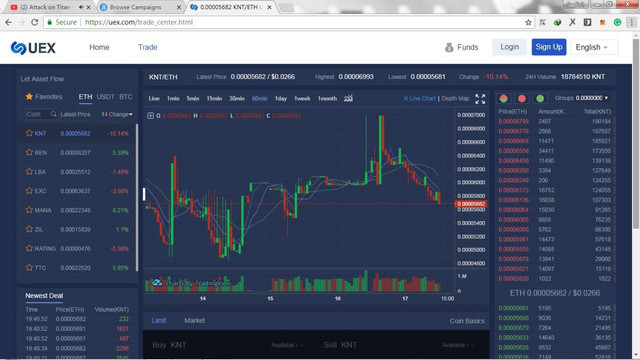
Task: Open the Groups decimal dropdown
Action: 581,98
